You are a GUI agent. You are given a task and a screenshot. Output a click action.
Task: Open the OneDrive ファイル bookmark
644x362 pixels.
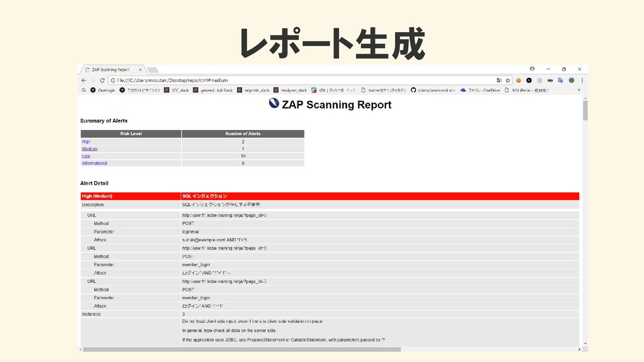coord(480,90)
